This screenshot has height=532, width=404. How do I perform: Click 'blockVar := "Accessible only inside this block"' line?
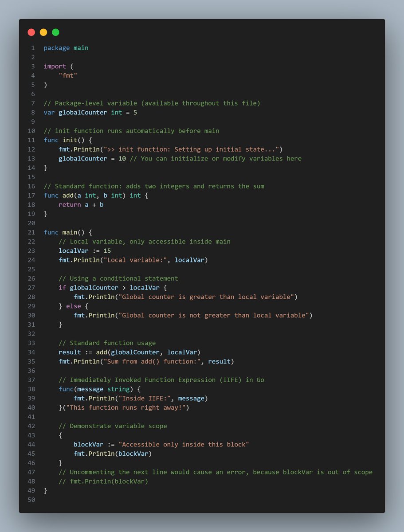161,445
